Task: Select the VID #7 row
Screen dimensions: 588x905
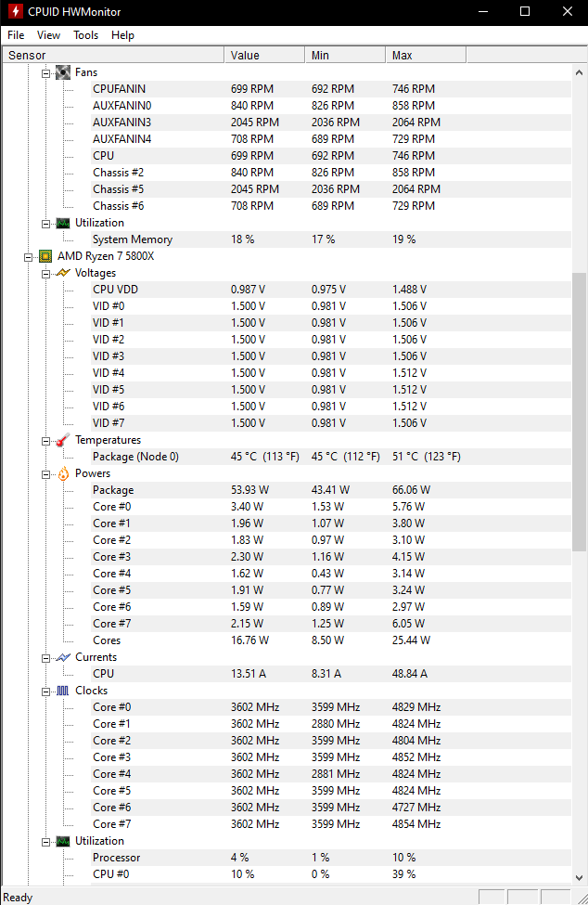Action: tap(331, 423)
